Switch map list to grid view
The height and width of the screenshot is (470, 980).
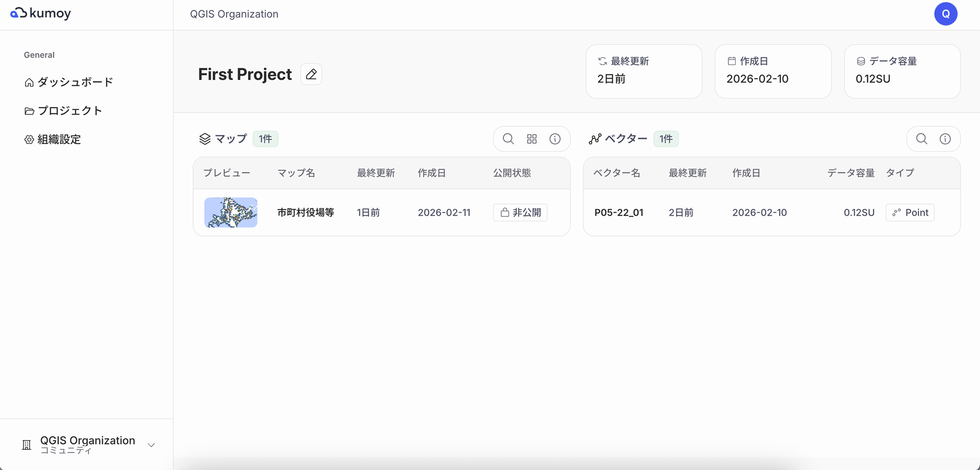click(x=531, y=139)
